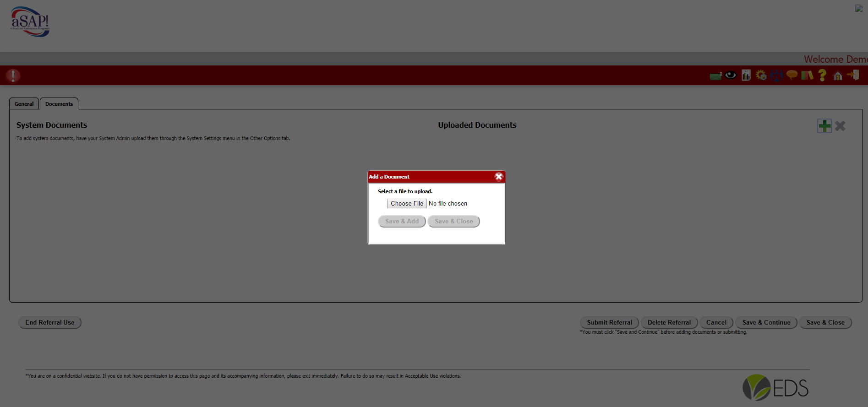The image size is (868, 407).
Task: Click the Welcome Demo text
Action: pos(835,60)
